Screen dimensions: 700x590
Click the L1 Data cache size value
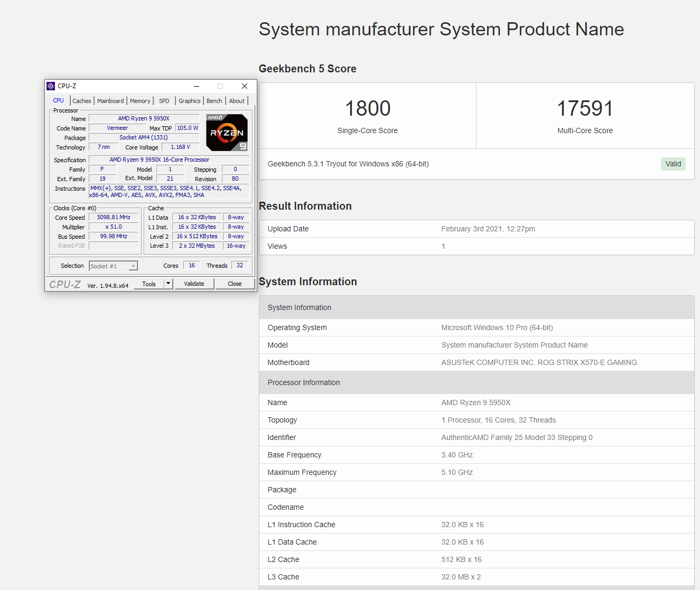pyautogui.click(x=197, y=217)
